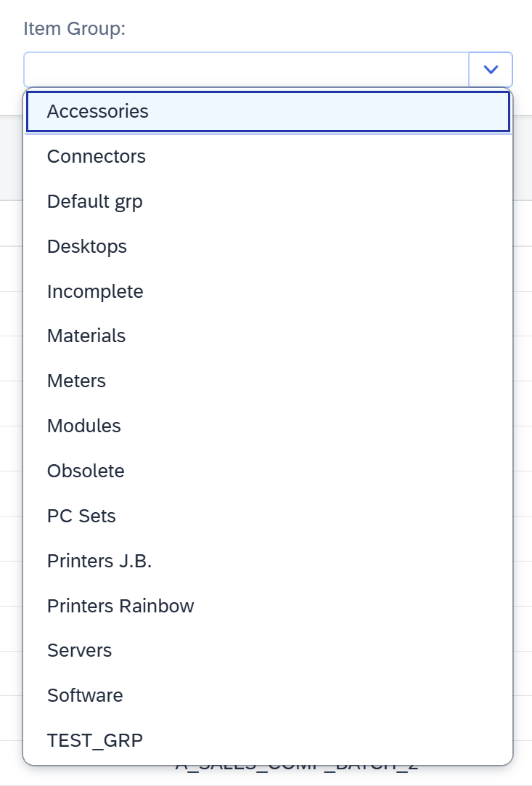The image size is (532, 786).
Task: Click the Item Group dropdown arrow
Action: pyautogui.click(x=491, y=70)
